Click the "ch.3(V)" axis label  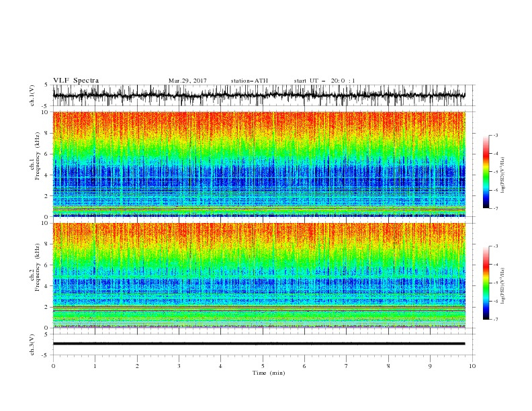pyautogui.click(x=32, y=345)
